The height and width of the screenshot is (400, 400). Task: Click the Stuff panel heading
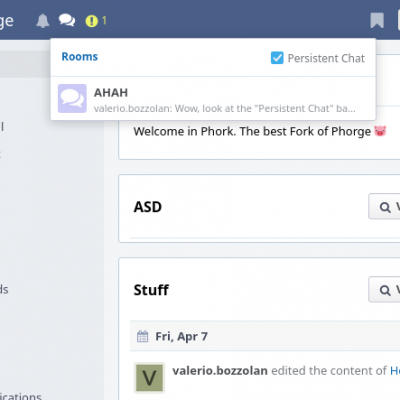pos(151,290)
